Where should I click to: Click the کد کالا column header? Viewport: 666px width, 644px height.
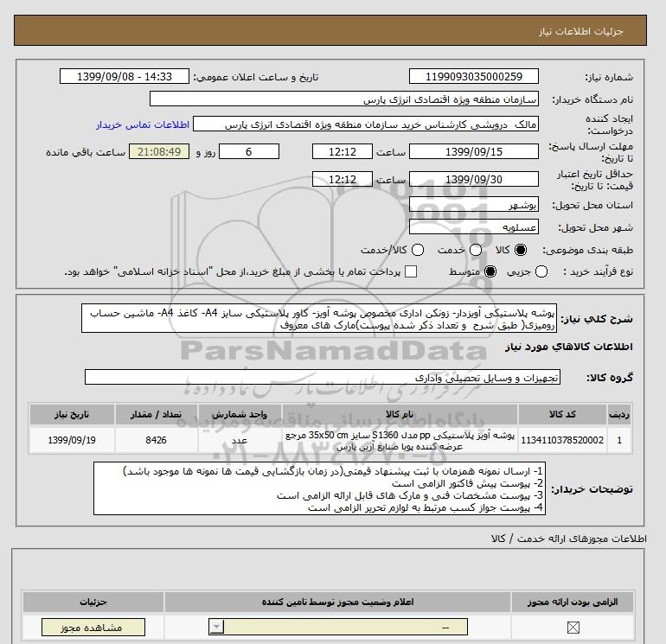tap(562, 414)
